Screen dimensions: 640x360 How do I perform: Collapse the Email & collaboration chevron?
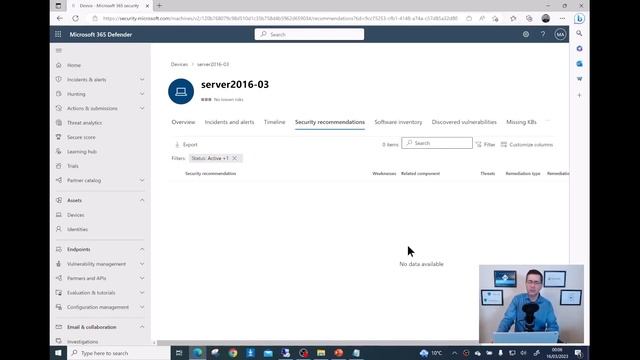142,327
